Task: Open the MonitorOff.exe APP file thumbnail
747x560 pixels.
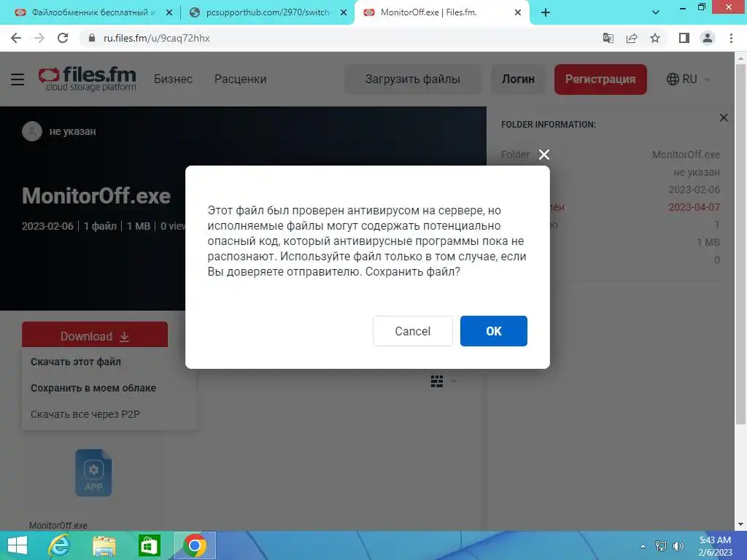Action: (93, 472)
